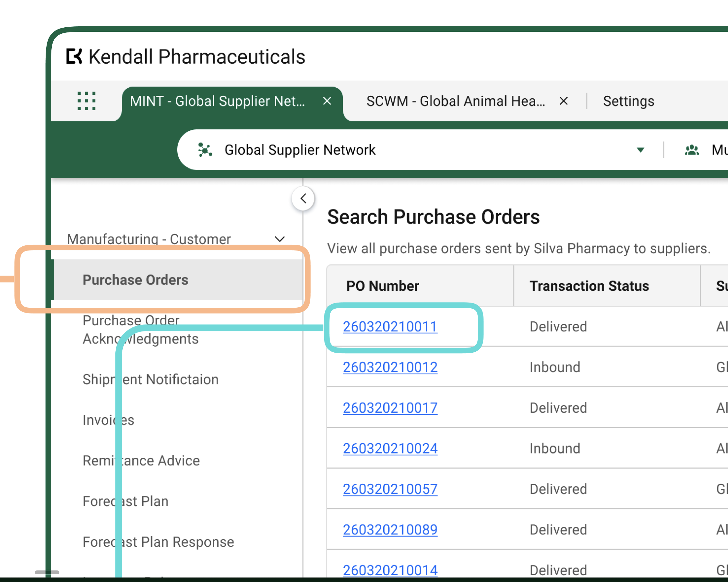The width and height of the screenshot is (728, 582).
Task: Open purchase order 260320210024
Action: 390,448
